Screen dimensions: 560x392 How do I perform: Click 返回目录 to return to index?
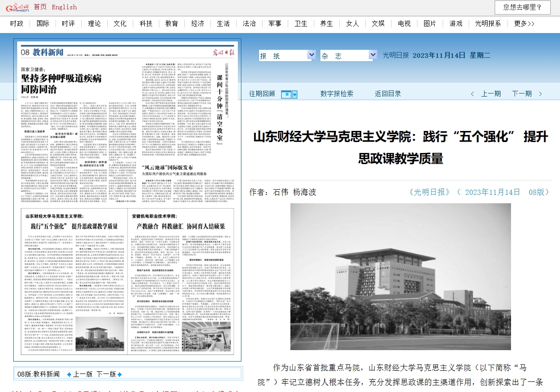coord(388,93)
